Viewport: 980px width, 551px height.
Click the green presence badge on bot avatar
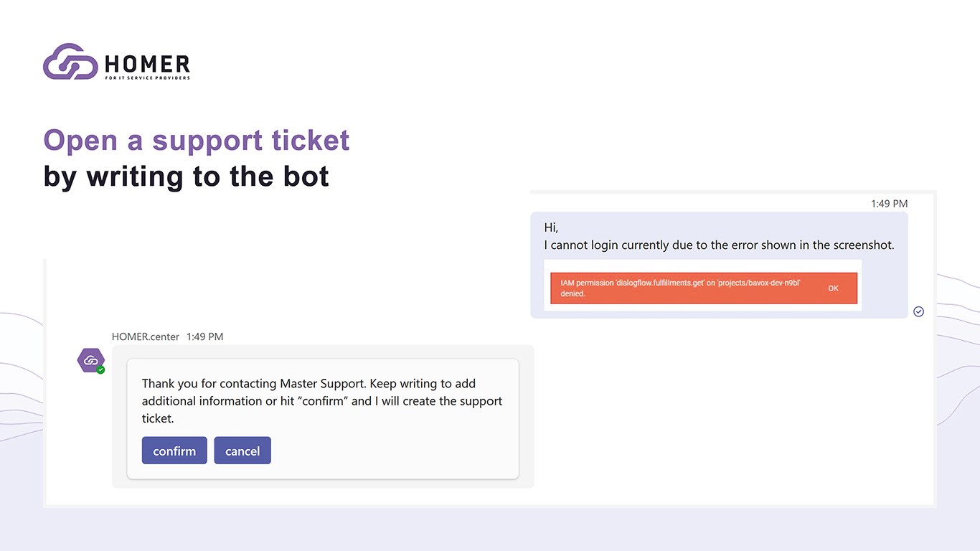click(x=101, y=369)
